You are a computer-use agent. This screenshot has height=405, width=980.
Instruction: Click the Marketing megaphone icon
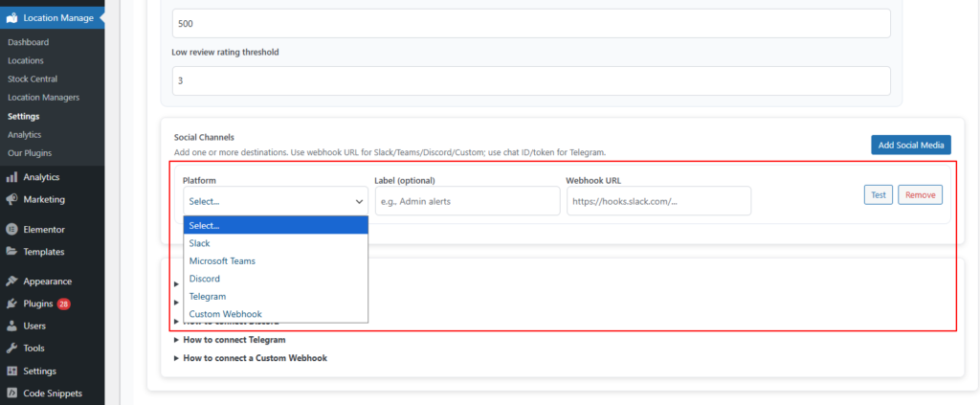pos(11,200)
